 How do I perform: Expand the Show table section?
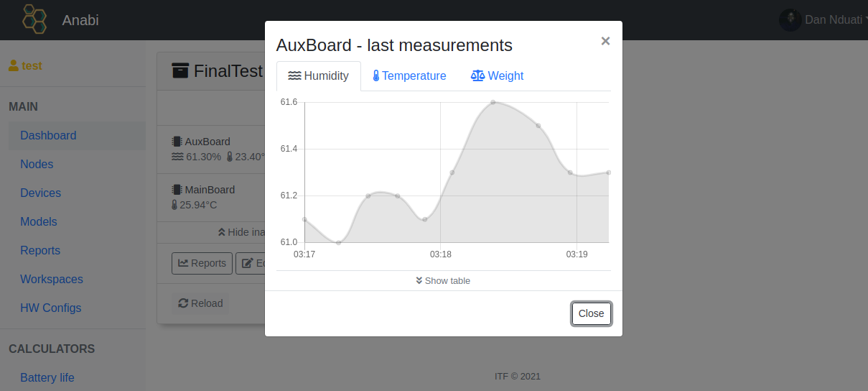coord(443,280)
